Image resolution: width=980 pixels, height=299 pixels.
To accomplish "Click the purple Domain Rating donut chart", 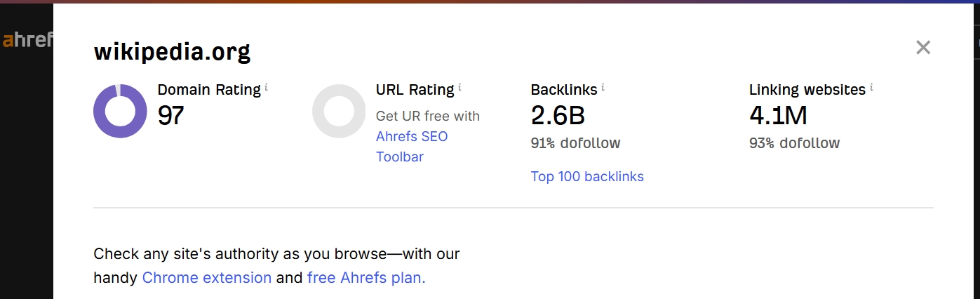I will pyautogui.click(x=120, y=111).
